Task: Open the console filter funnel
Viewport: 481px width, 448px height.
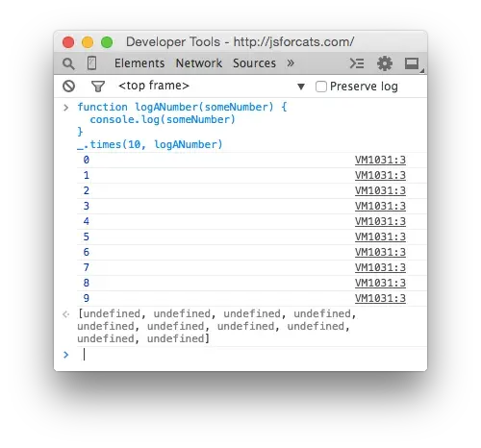Action: [x=98, y=87]
